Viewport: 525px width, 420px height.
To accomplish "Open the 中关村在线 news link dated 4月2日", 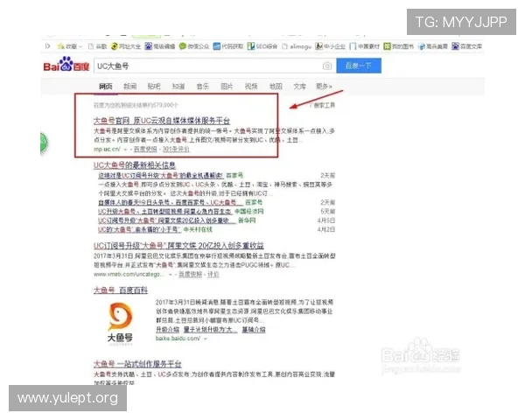I will click(139, 230).
